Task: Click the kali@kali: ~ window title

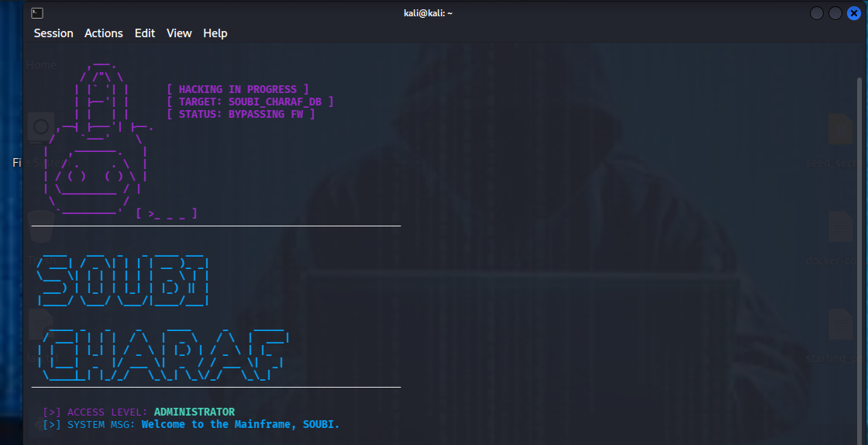Action: [x=428, y=12]
